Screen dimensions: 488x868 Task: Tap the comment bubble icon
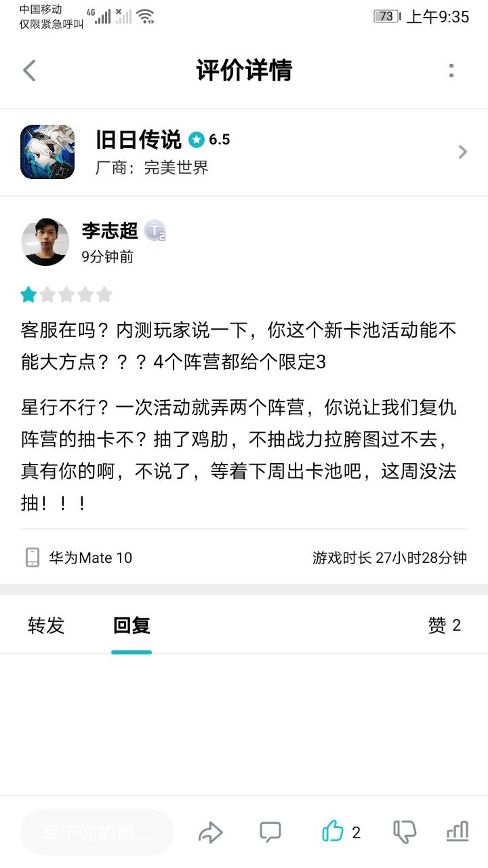point(270,832)
